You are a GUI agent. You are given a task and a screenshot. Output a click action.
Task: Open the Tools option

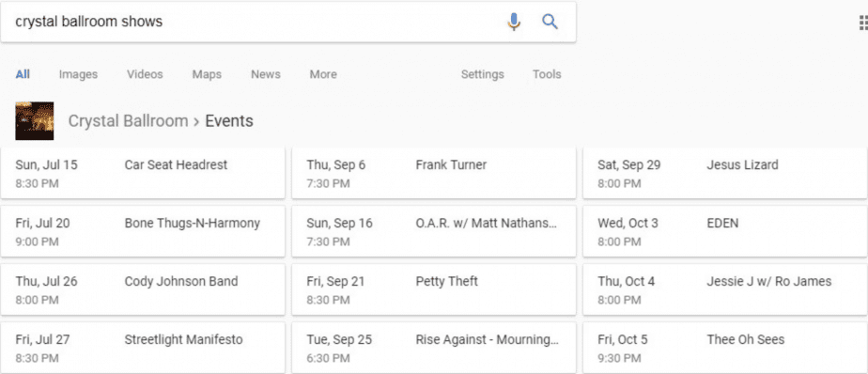[547, 74]
